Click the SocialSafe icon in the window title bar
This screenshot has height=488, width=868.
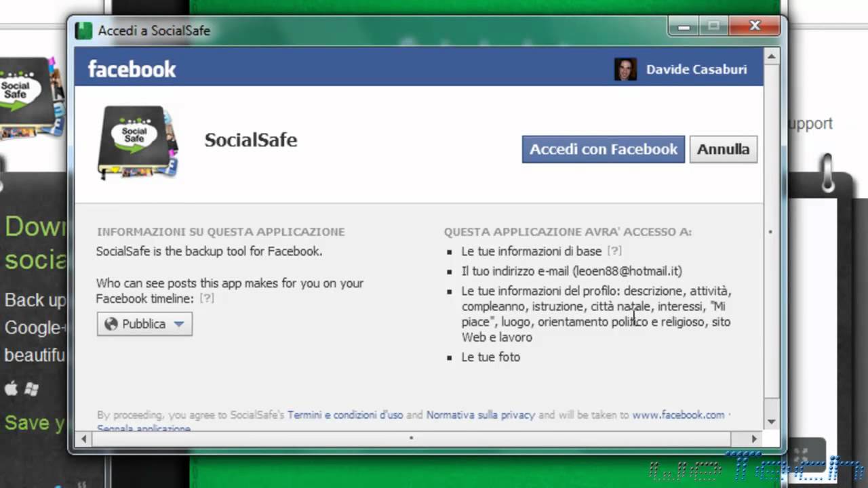pyautogui.click(x=83, y=30)
